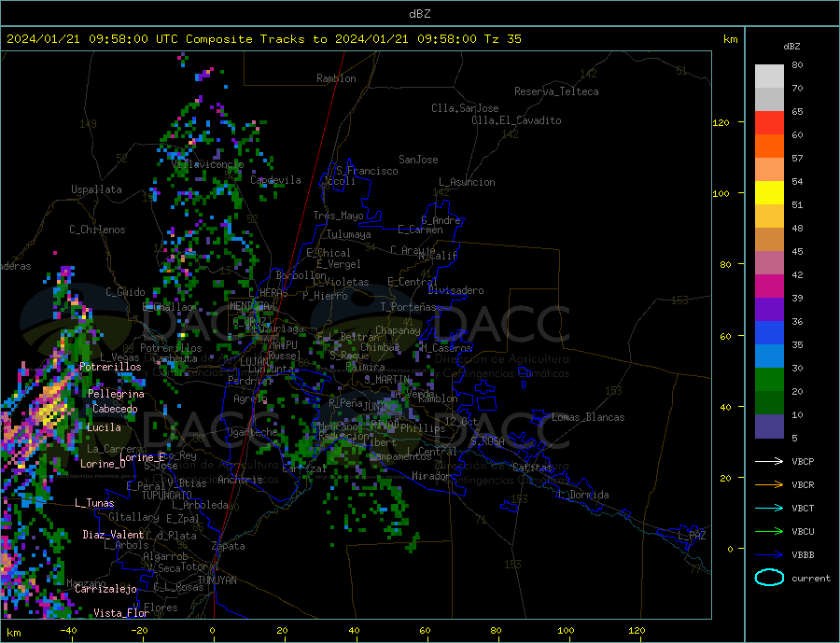Screen dimensions: 840x643
Task: Click the 120 tick on vertical axis
Action: [x=721, y=122]
